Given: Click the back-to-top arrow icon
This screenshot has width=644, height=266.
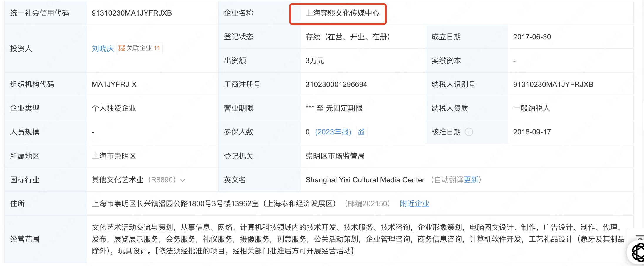Looking at the screenshot, I should (640, 238).
